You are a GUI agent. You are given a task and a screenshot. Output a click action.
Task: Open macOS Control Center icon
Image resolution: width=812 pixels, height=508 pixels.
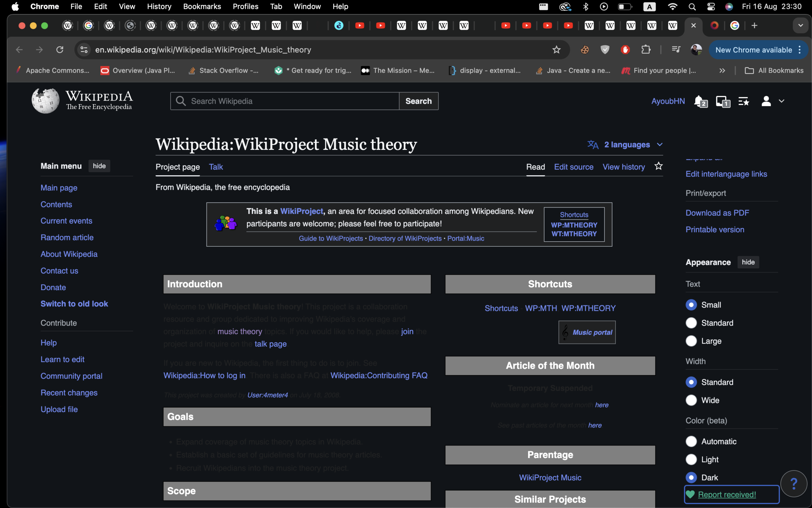coord(711,6)
